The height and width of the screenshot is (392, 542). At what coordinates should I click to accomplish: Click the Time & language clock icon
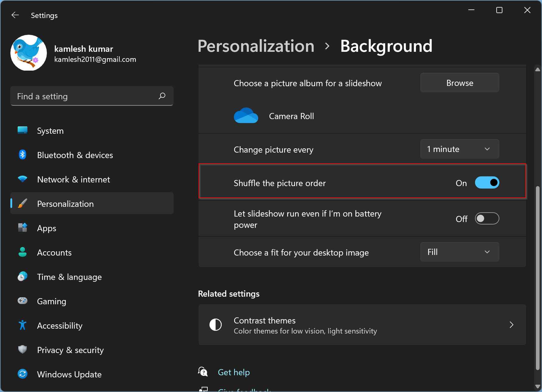pos(23,276)
